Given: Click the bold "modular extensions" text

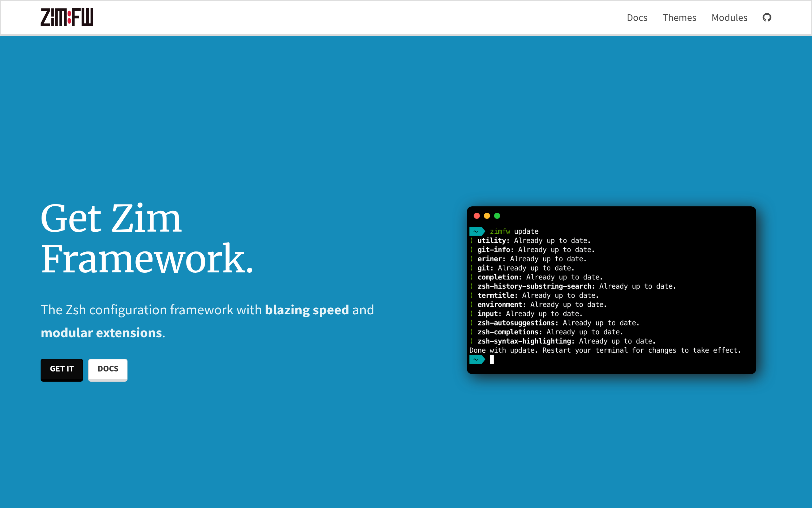Looking at the screenshot, I should click(101, 333).
